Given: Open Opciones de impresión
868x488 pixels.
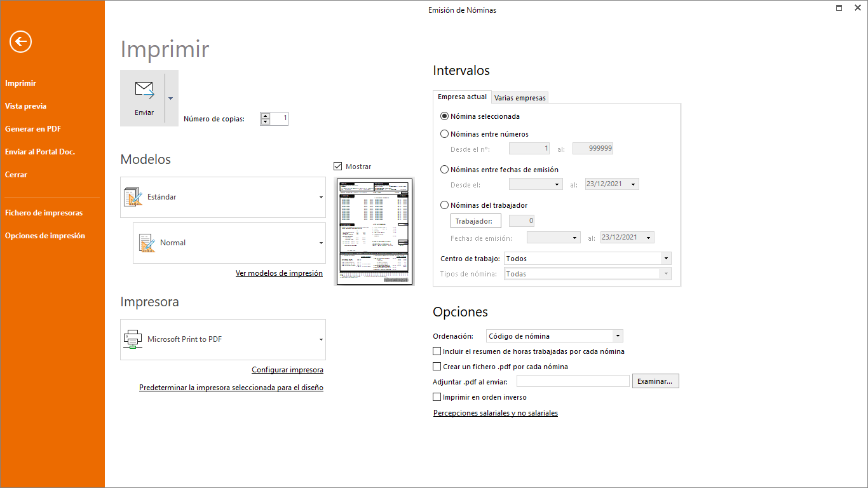Looking at the screenshot, I should tap(45, 236).
